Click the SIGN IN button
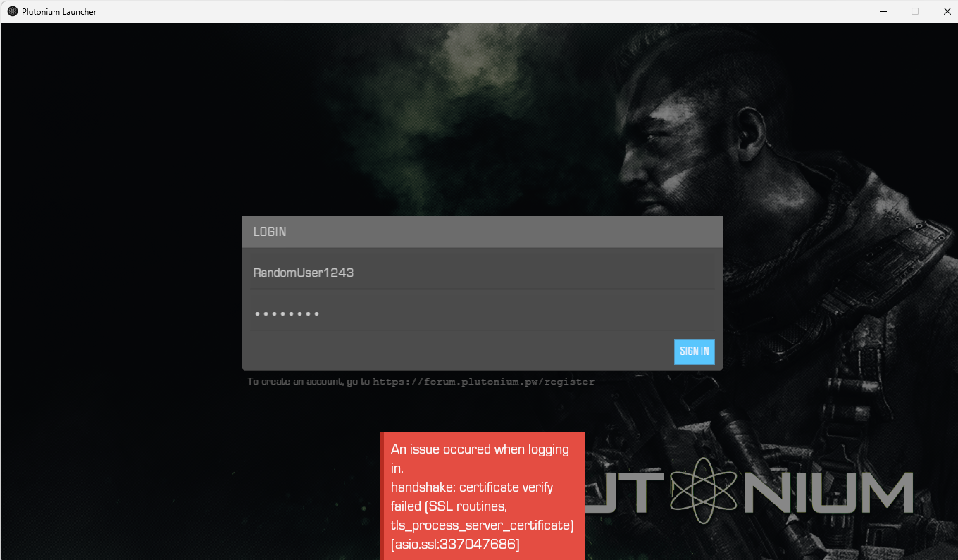Screen dimensions: 958x560 [694, 351]
